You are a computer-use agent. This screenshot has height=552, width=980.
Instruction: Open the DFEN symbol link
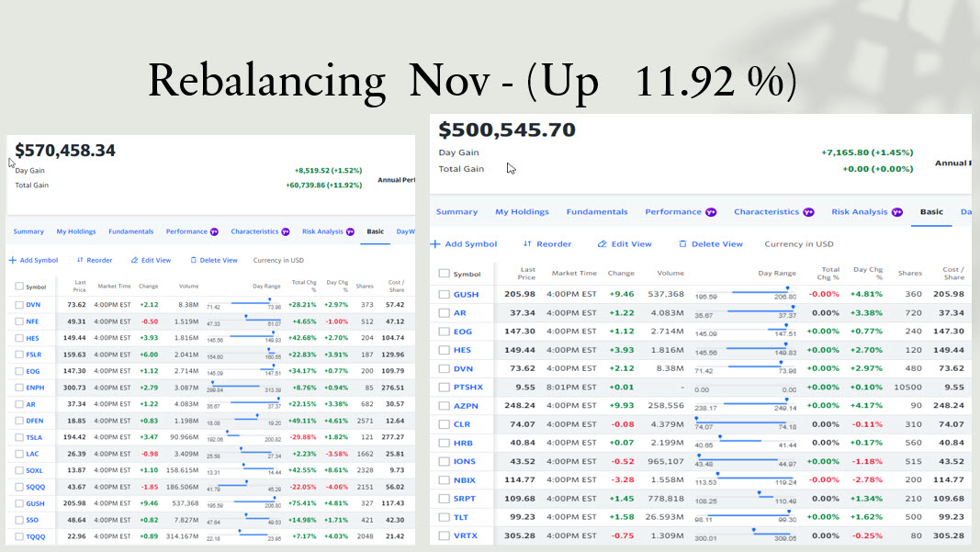coord(34,421)
